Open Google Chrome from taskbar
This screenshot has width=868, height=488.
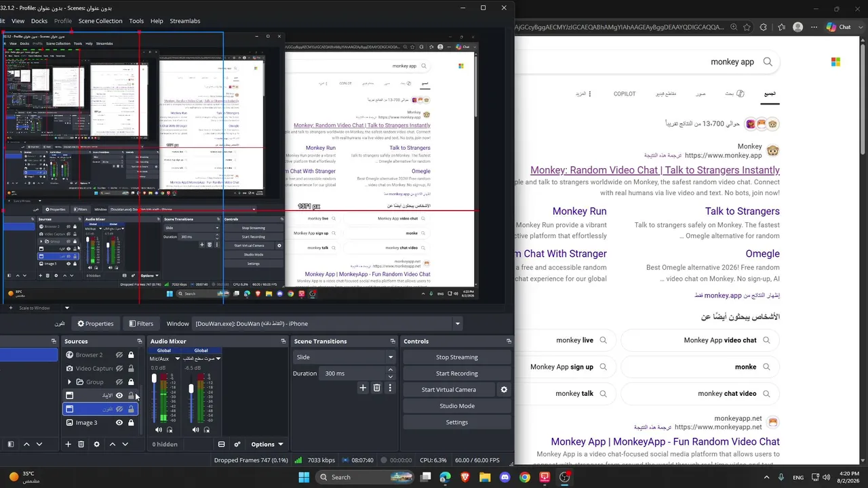[525, 477]
